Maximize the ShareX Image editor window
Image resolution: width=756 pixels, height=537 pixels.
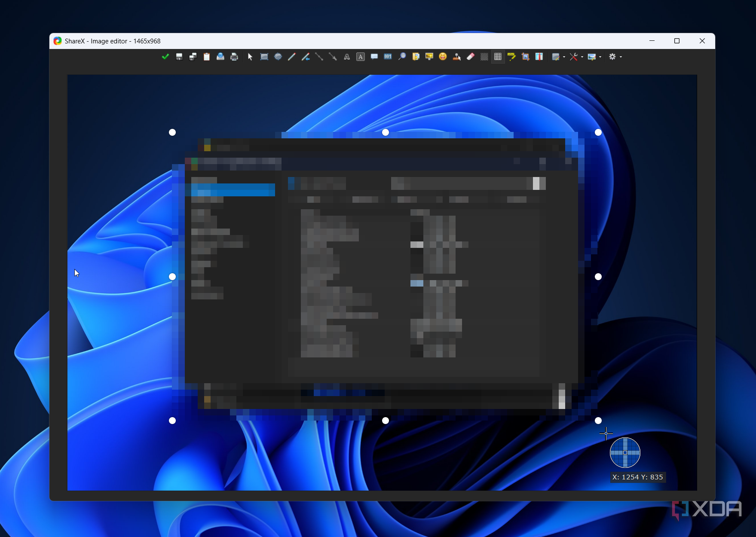[x=677, y=41]
